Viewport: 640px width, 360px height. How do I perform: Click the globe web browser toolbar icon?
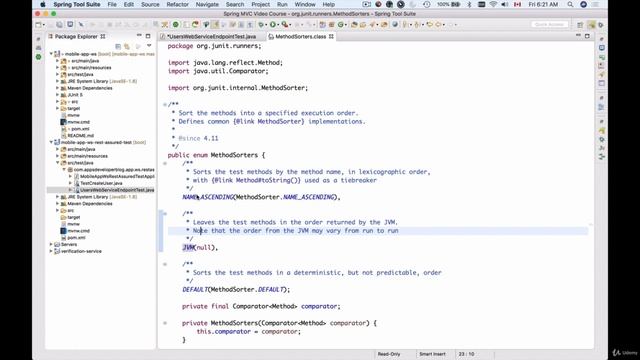(395, 25)
